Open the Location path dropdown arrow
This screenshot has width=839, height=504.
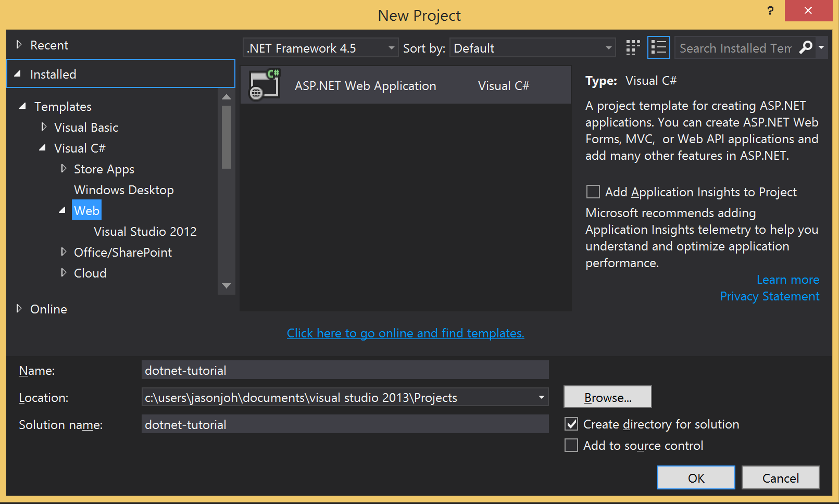click(x=542, y=397)
